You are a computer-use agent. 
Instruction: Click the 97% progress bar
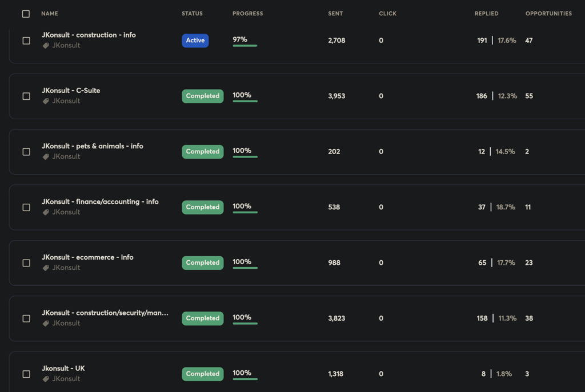tap(245, 45)
